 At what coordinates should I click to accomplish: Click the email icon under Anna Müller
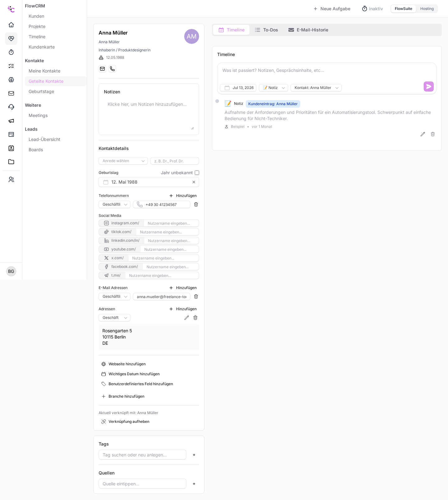coord(102,69)
